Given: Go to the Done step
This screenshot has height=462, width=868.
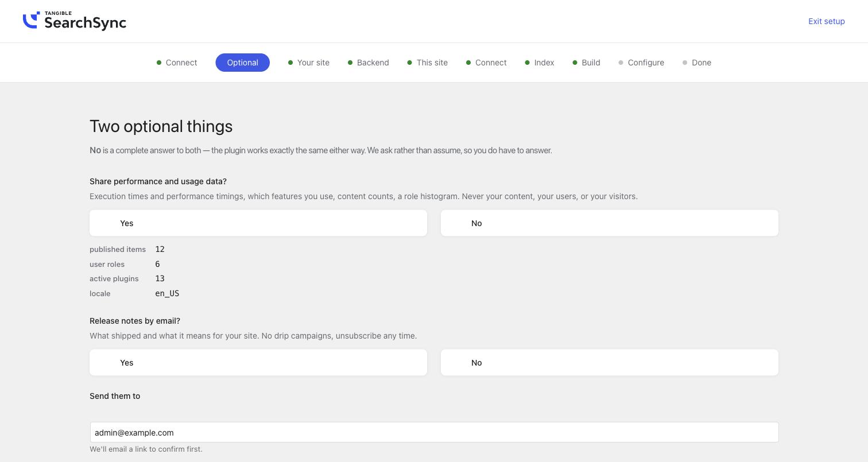Looking at the screenshot, I should point(697,63).
